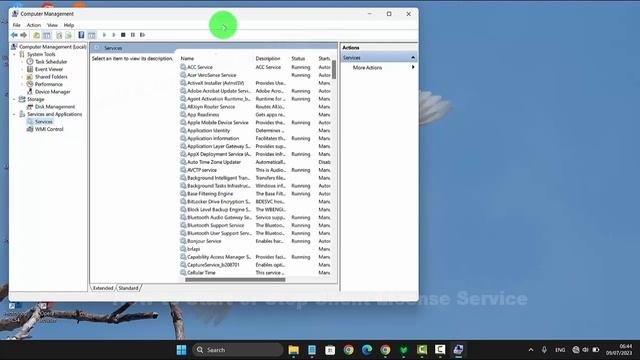Open the Windows Start menu
Screen dimensions: 640x360
tap(181, 350)
